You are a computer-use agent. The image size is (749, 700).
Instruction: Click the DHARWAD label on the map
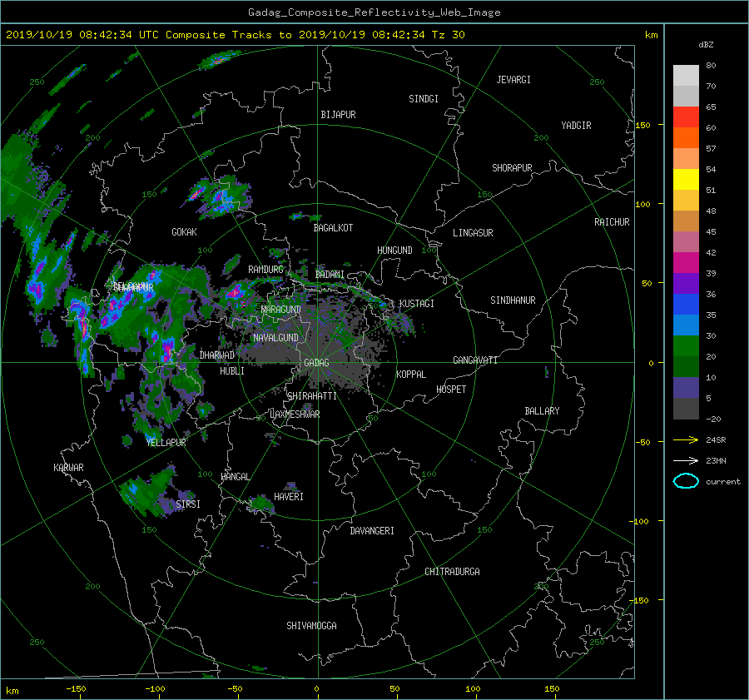[x=217, y=355]
